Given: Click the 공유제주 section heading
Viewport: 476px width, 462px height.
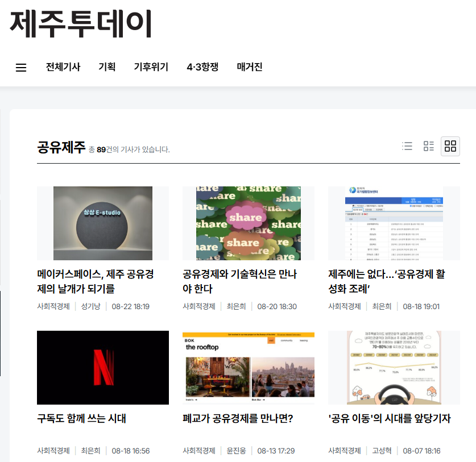Looking at the screenshot, I should (x=61, y=148).
